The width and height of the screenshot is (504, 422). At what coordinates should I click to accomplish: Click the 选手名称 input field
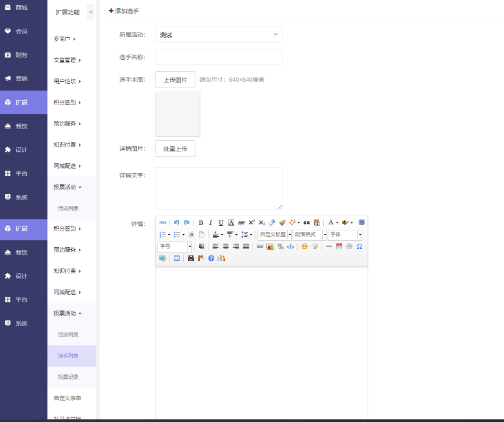(x=218, y=57)
